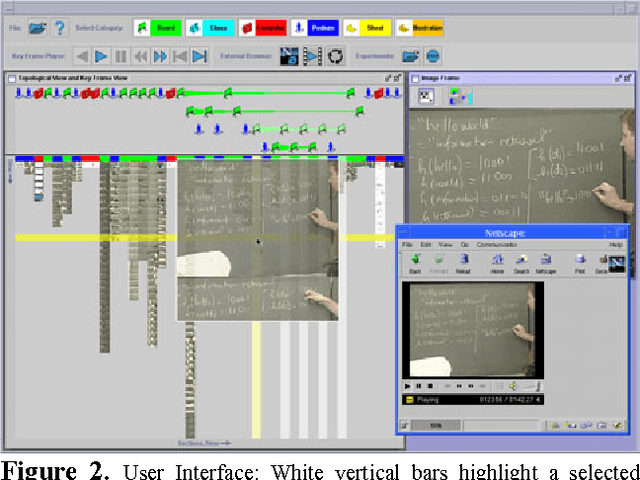Screen dimensions: 640x480
Task: Open Netscape View menu
Action: [x=445, y=244]
